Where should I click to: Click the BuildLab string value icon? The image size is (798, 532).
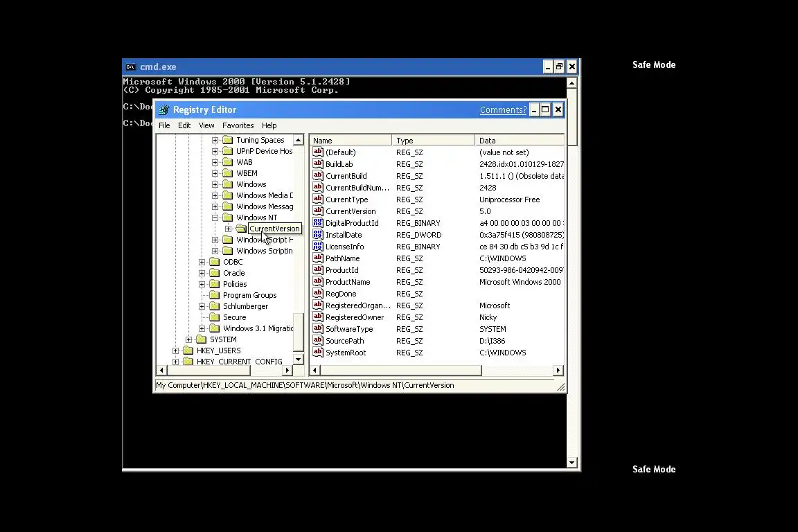[318, 163]
